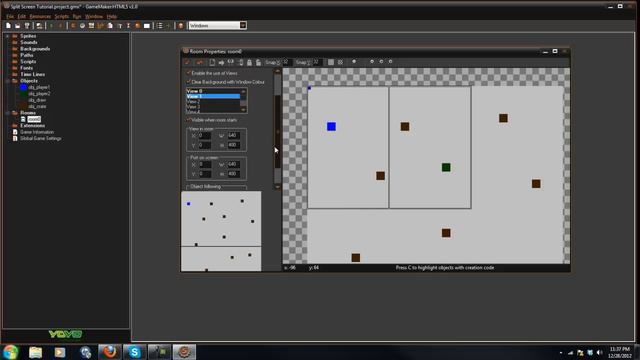The width and height of the screenshot is (640, 360).
Task: Create a new room from main toolbar
Action: [x=147, y=26]
